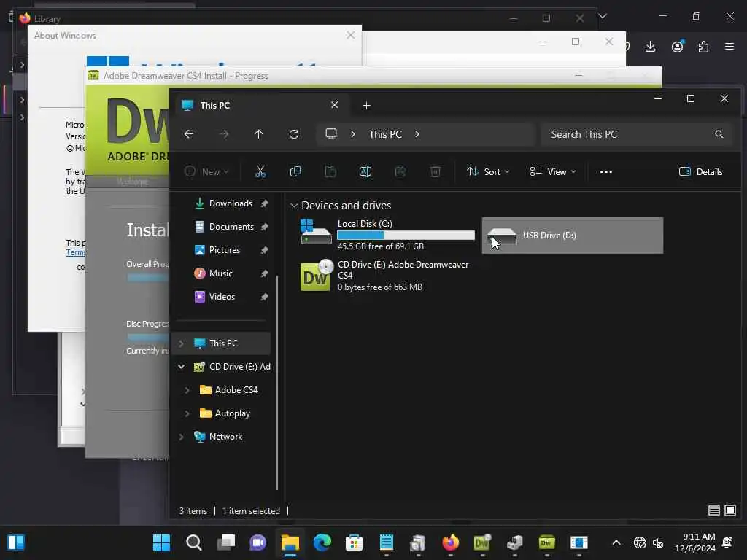Expand the Adobe CS4 folder node
The width and height of the screenshot is (747, 560).
(187, 390)
